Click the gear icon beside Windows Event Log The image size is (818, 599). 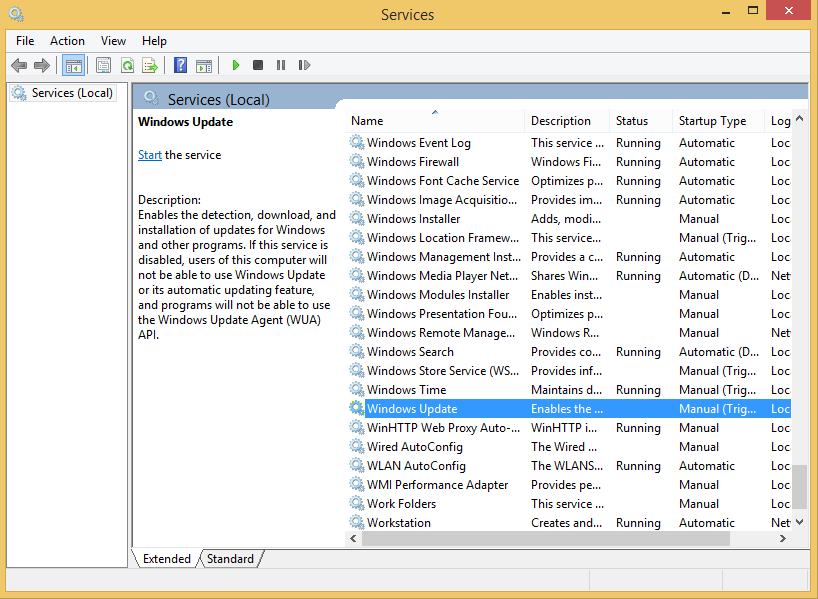tap(357, 142)
